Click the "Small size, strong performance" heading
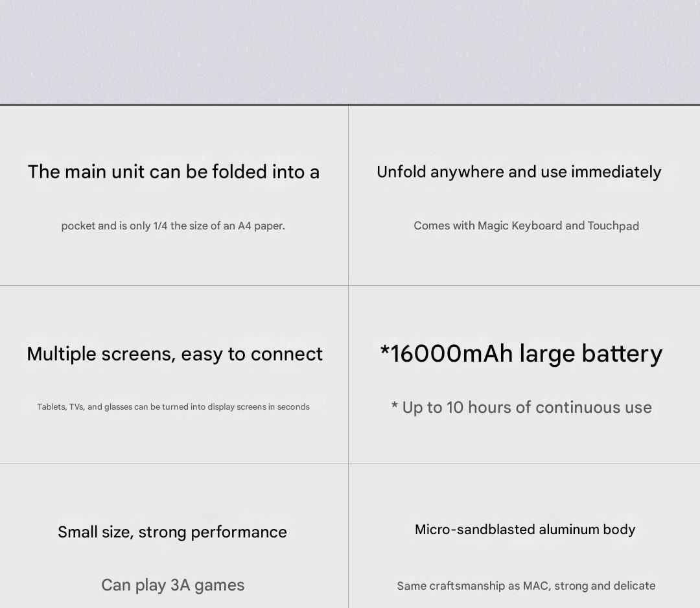700x608 pixels. click(x=172, y=532)
